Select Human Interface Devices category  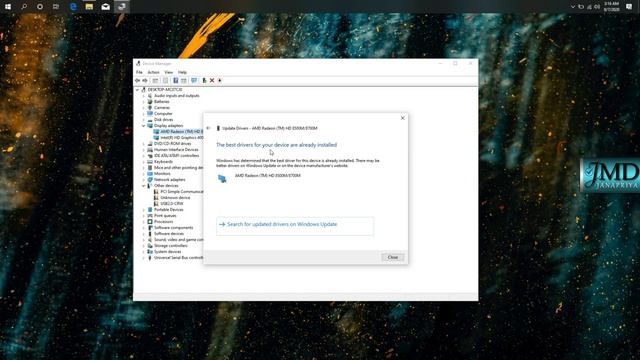tap(176, 150)
